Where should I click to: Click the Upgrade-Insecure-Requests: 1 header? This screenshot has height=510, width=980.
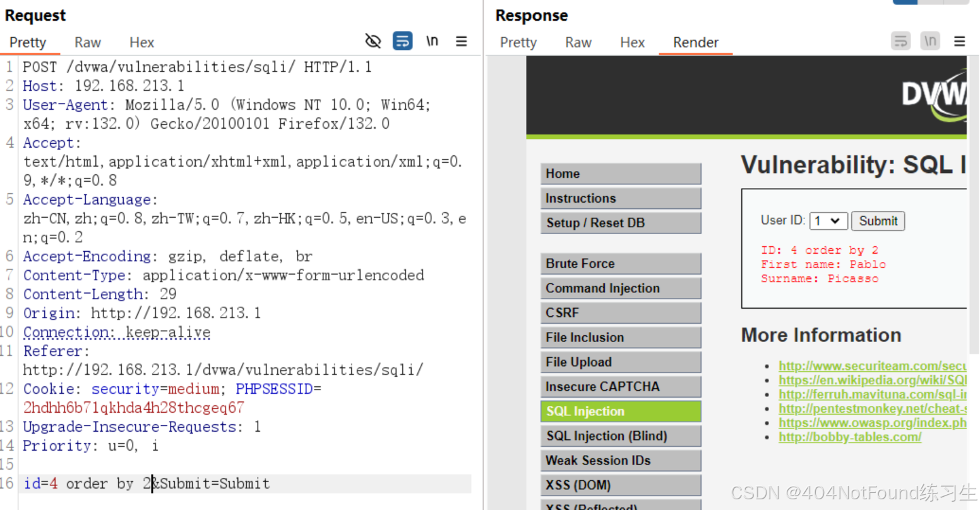pyautogui.click(x=142, y=427)
